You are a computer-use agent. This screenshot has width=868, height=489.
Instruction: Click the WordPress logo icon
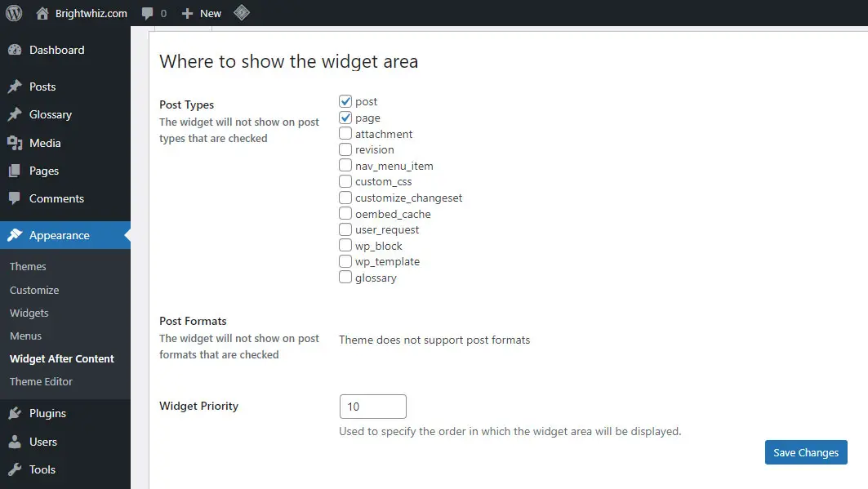click(x=14, y=13)
